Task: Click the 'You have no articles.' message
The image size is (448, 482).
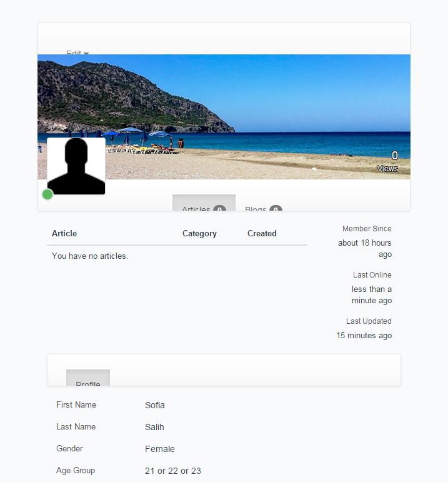Action: coord(90,256)
